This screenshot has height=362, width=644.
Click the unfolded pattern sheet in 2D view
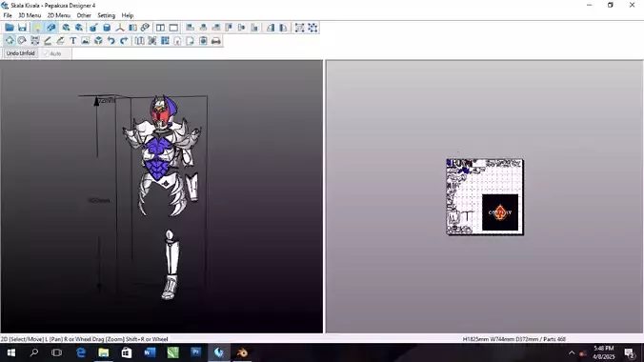(485, 197)
